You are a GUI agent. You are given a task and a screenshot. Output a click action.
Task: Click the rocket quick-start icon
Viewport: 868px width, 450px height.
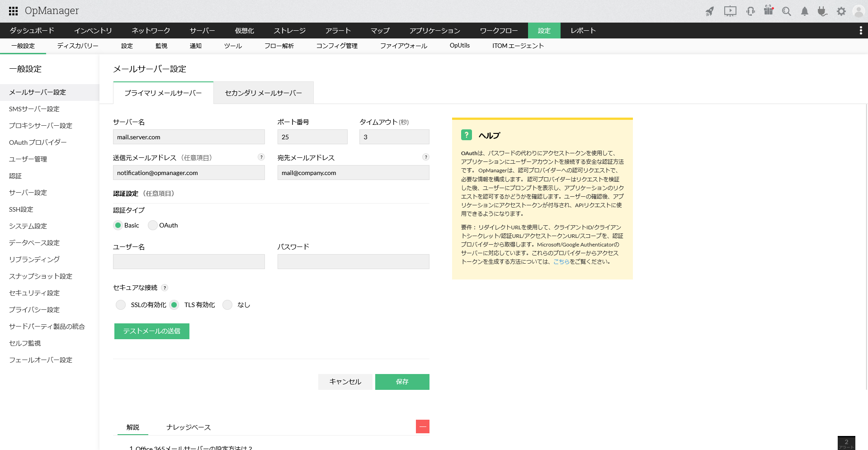pos(710,11)
